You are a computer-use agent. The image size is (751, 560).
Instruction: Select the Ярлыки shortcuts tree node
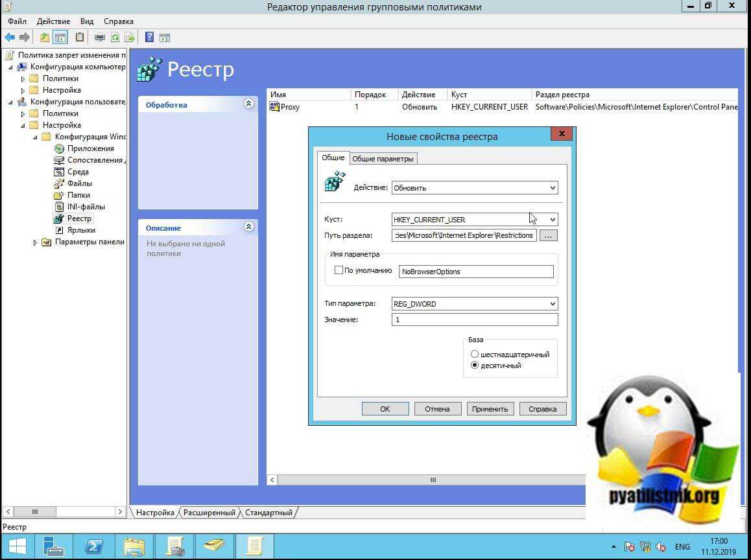pos(81,230)
